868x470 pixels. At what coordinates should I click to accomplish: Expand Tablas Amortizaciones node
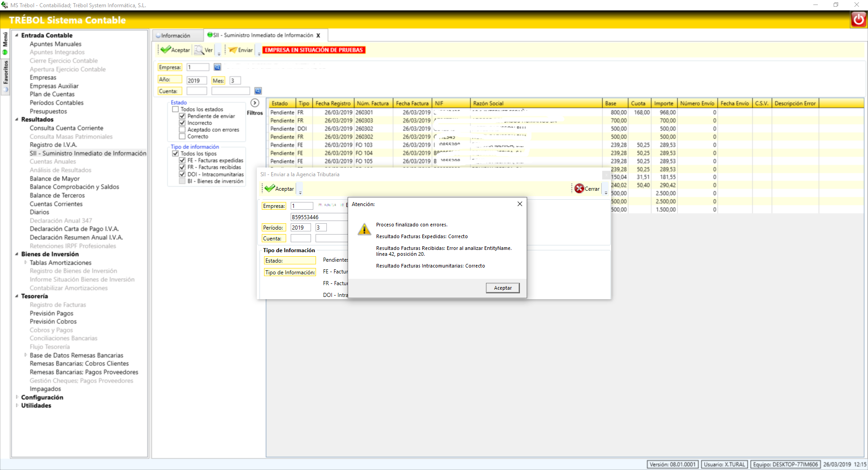25,263
